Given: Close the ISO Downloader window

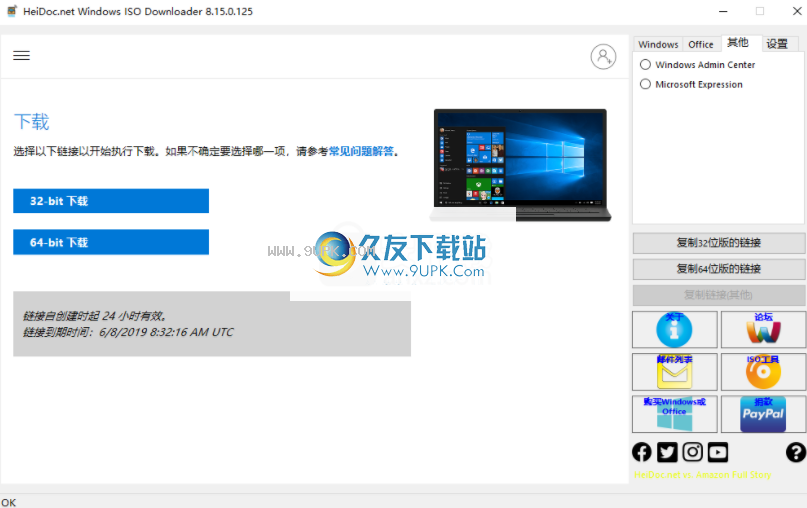Looking at the screenshot, I should 797,11.
